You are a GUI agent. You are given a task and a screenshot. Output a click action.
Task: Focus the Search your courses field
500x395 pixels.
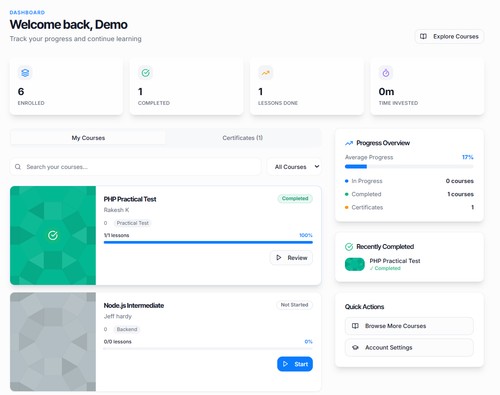(x=135, y=167)
